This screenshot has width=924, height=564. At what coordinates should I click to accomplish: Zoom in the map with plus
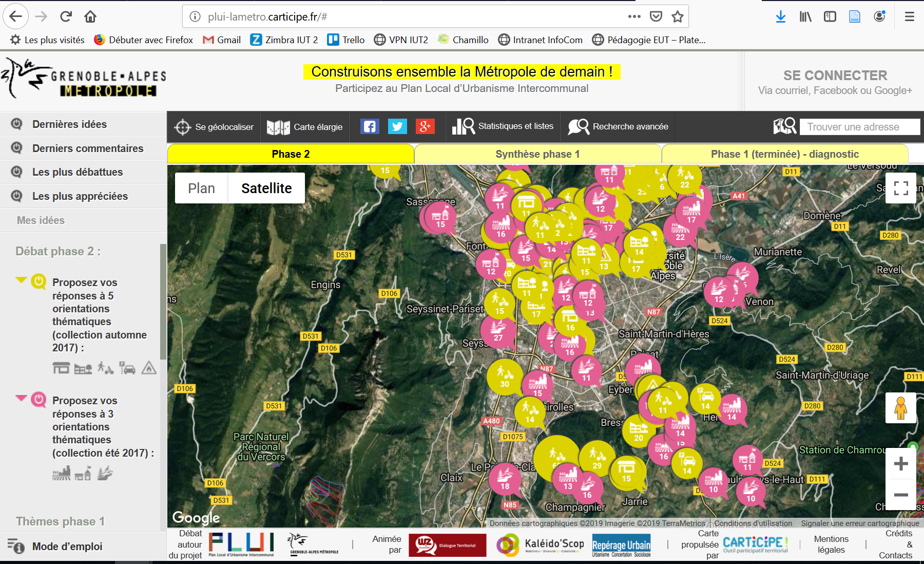pos(901,464)
